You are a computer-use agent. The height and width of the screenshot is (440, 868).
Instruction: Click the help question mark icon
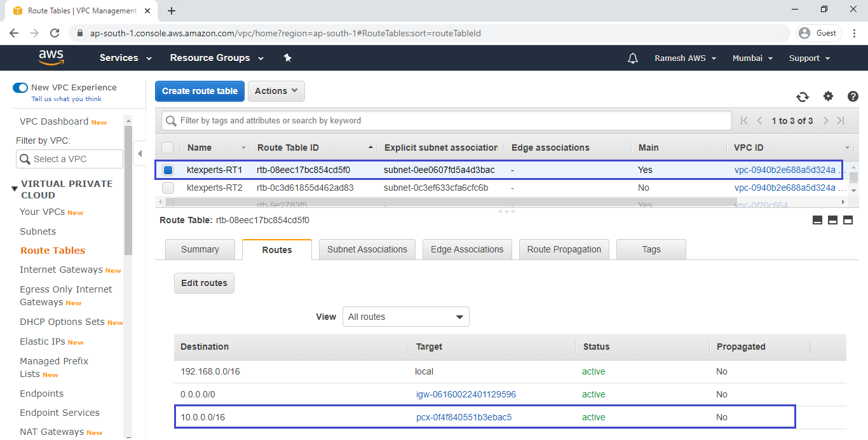coord(853,97)
